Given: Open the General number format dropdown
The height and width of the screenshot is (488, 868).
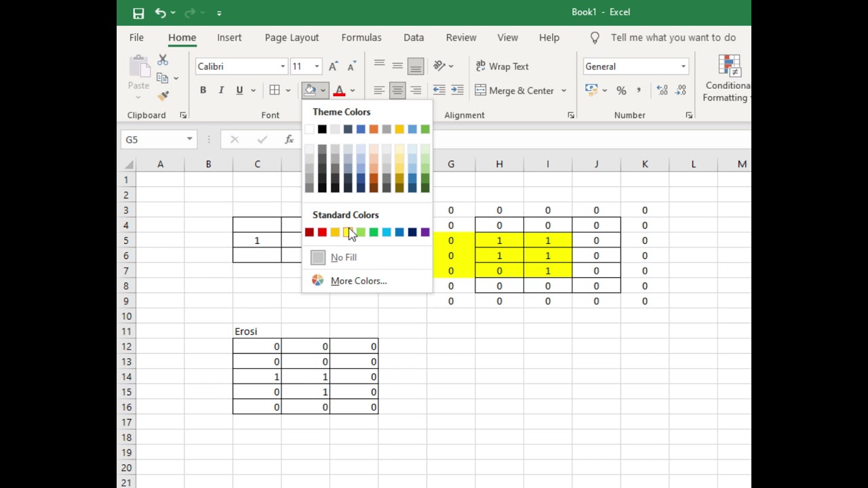Looking at the screenshot, I should tap(635, 66).
